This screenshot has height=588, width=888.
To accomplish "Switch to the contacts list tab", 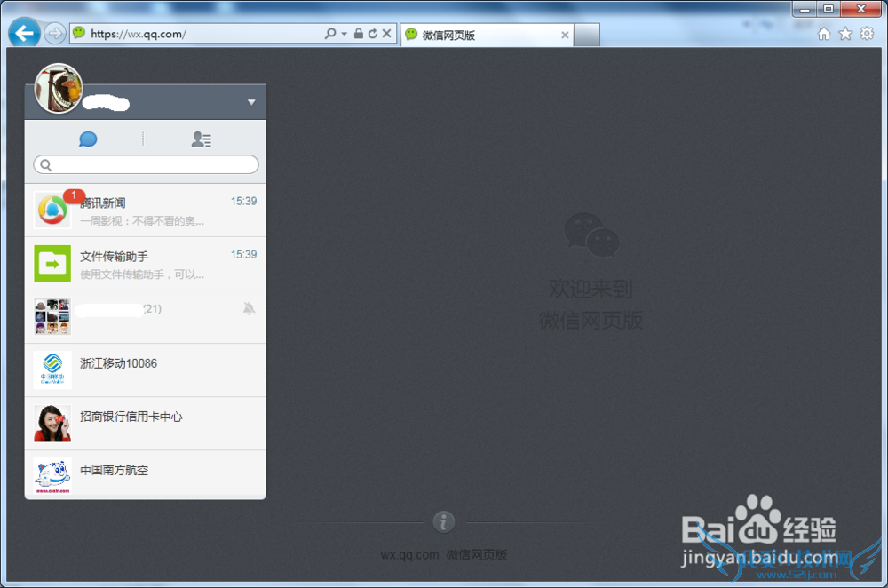I will click(201, 139).
